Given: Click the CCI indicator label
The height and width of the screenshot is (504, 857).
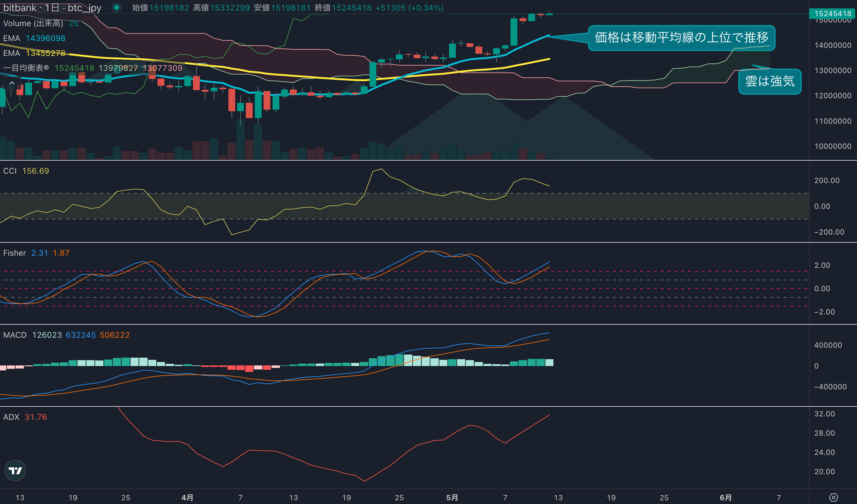Looking at the screenshot, I should 10,171.
